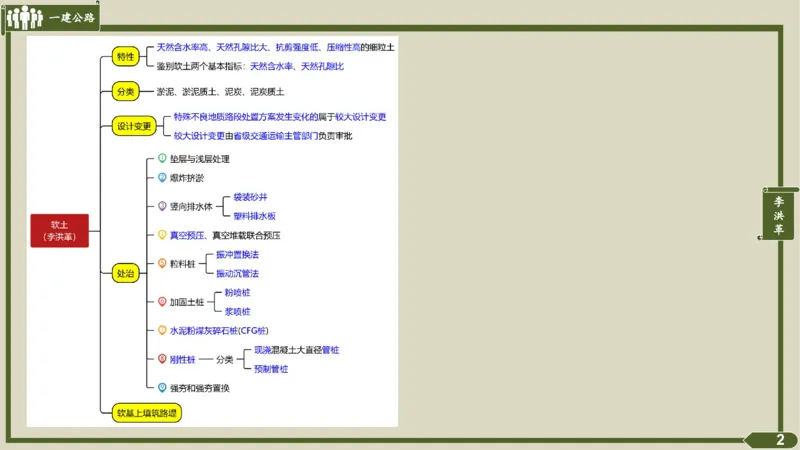Image resolution: width=800 pixels, height=450 pixels.
Task: Click the blue text 袋装砂井
Action: [x=250, y=197]
